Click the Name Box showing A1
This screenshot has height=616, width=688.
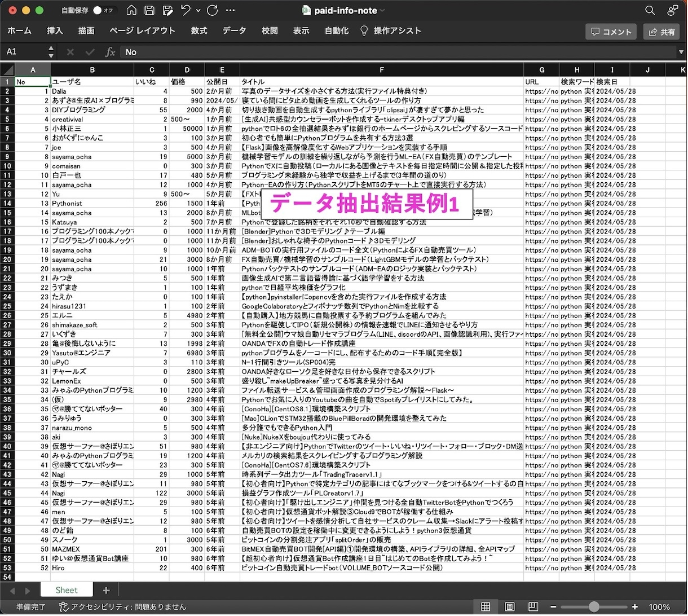point(25,52)
